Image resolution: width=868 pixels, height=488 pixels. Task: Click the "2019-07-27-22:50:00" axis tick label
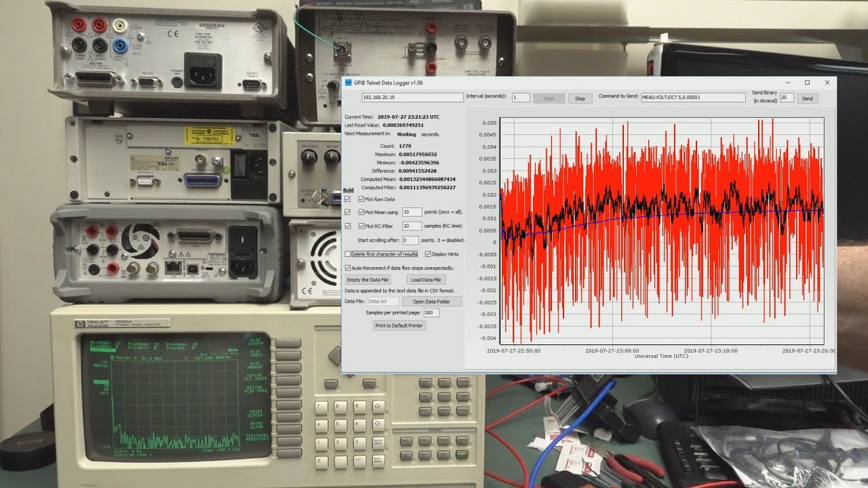click(514, 351)
